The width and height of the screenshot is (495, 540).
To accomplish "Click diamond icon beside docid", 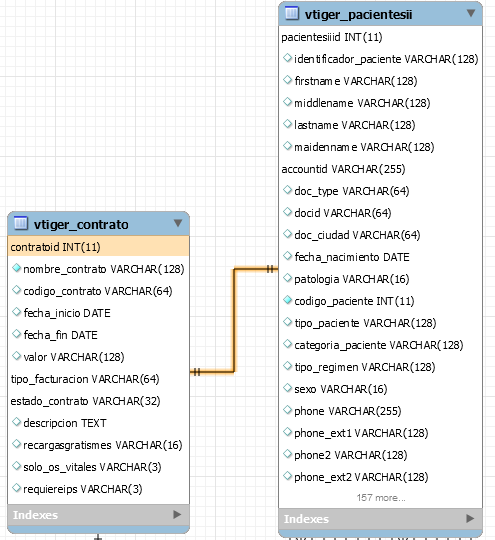I will pyautogui.click(x=287, y=212).
